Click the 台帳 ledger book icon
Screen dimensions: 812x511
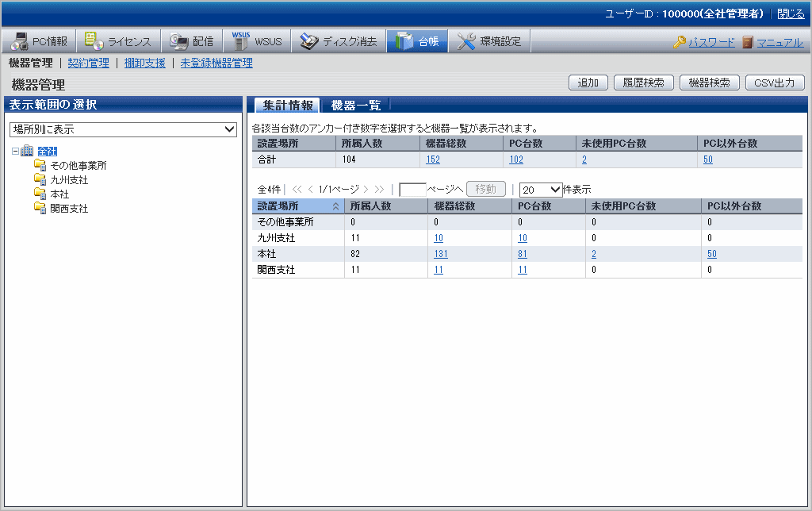pyautogui.click(x=404, y=41)
